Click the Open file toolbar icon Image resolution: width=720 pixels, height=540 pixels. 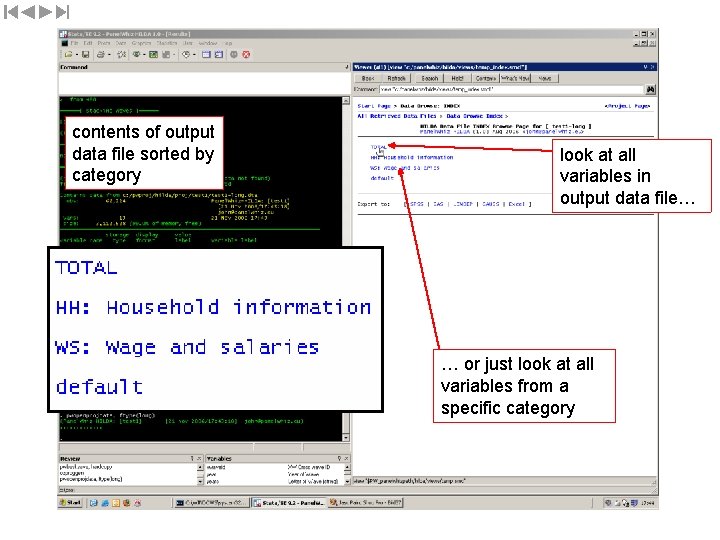69,55
